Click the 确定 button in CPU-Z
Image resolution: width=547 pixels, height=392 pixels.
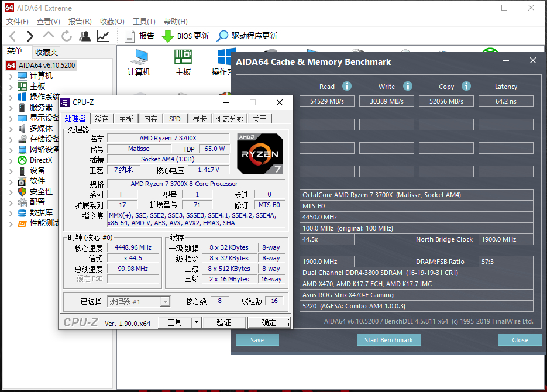[269, 322]
